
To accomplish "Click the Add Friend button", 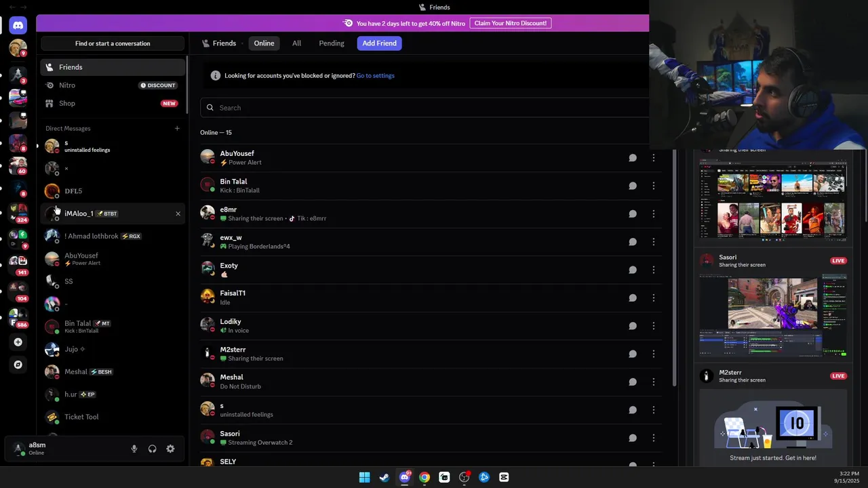I will click(x=379, y=43).
